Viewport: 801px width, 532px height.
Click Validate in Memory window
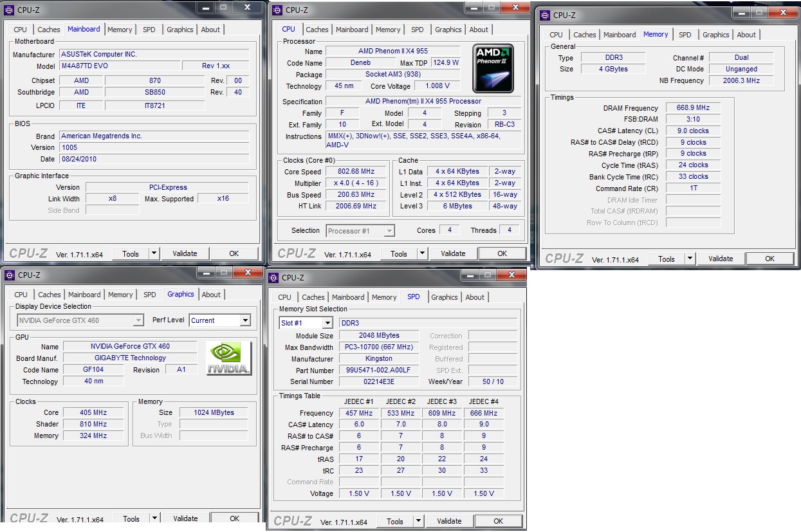pyautogui.click(x=721, y=259)
